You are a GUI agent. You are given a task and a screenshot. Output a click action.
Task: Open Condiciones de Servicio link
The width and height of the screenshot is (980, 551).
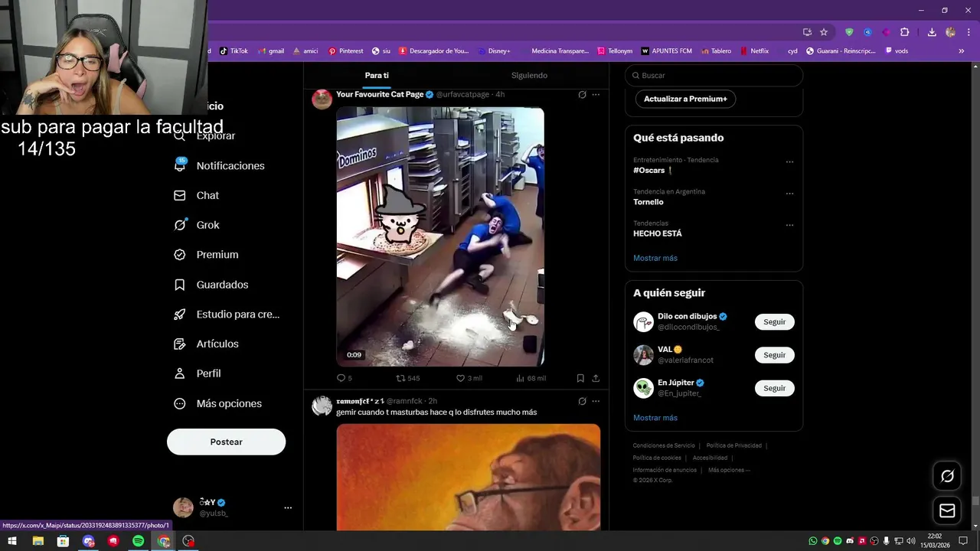pos(664,445)
